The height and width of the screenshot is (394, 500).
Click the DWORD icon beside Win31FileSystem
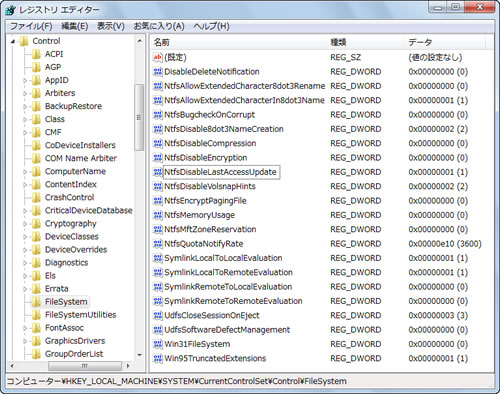tap(158, 344)
